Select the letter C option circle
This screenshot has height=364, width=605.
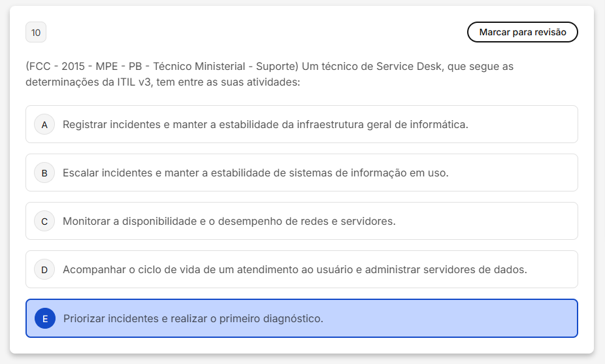click(x=44, y=221)
